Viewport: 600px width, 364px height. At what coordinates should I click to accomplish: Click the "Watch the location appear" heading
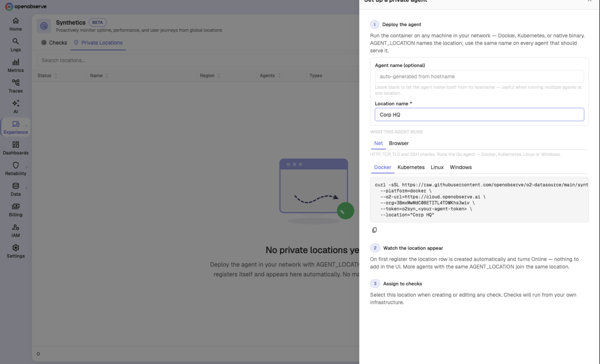tap(413, 248)
